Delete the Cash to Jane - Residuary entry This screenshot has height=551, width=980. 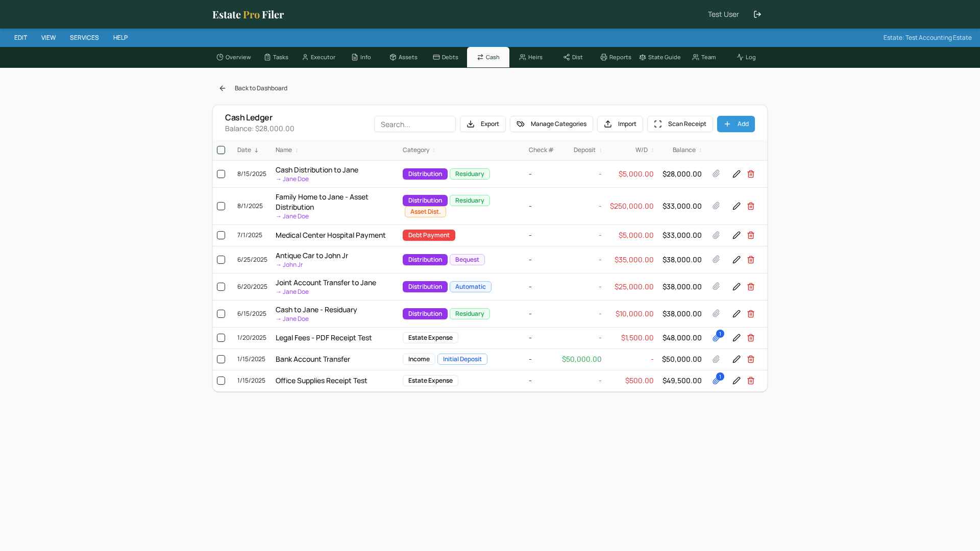point(751,314)
